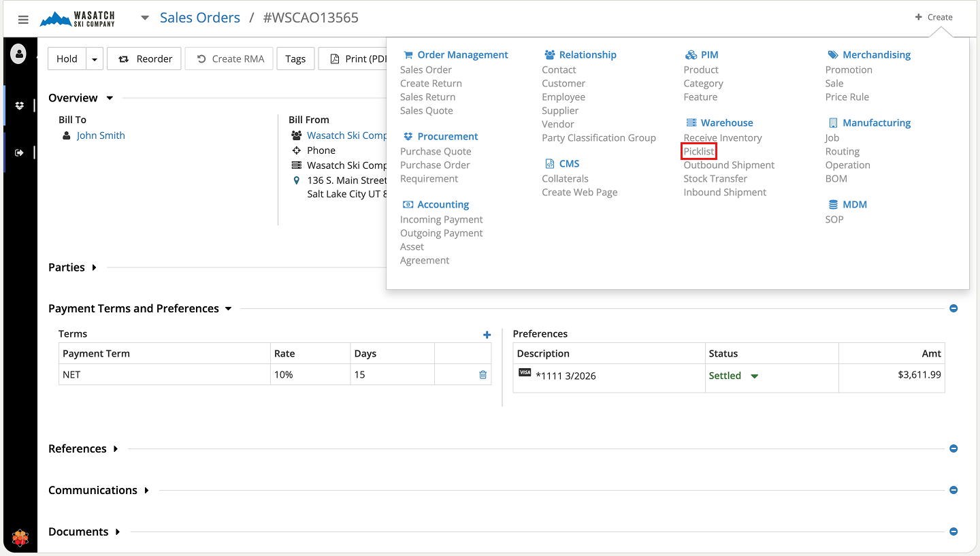Open the hamburger navigation menu
Screen dimensions: 980x556
click(23, 19)
